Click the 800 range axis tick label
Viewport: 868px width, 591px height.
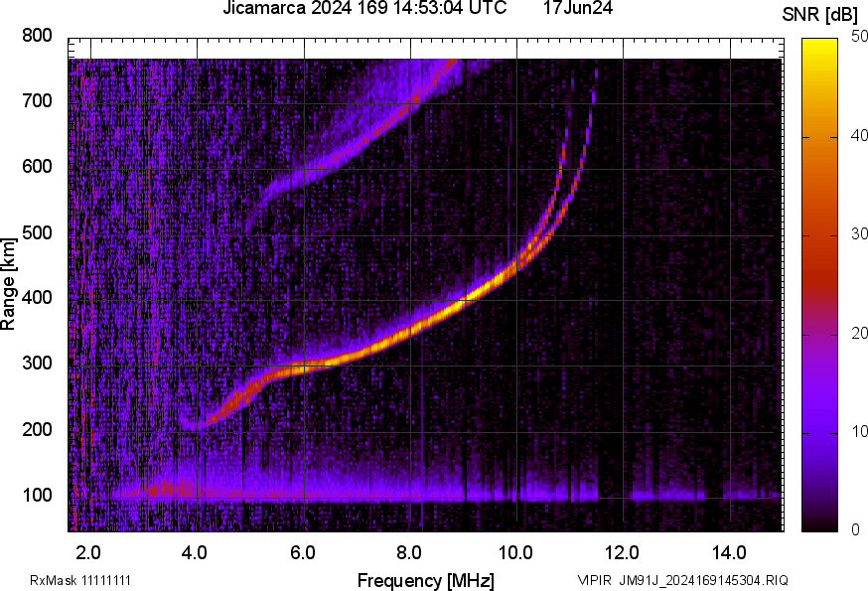point(39,36)
